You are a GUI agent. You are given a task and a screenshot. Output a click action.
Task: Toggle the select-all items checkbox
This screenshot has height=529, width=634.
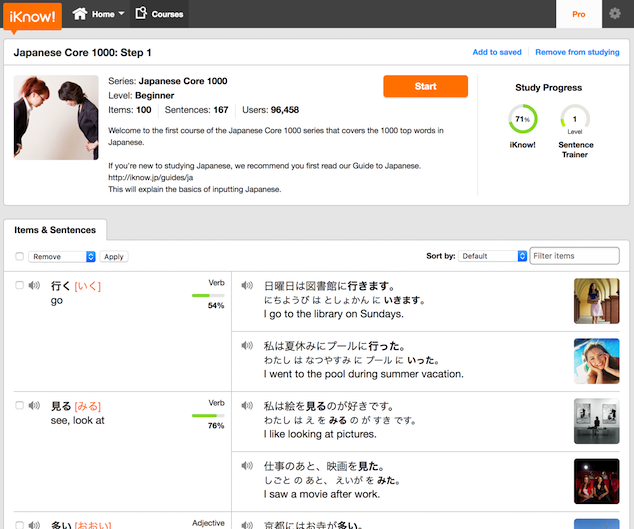[x=19, y=256]
